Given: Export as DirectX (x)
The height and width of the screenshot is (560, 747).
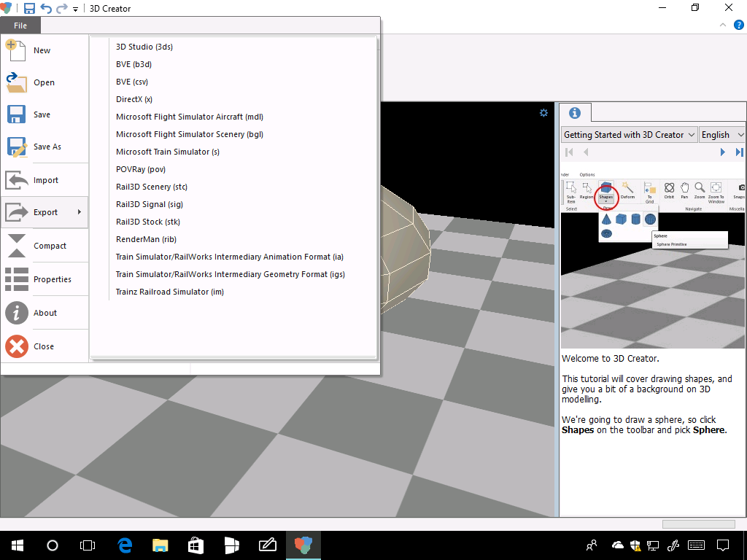Looking at the screenshot, I should (x=134, y=99).
